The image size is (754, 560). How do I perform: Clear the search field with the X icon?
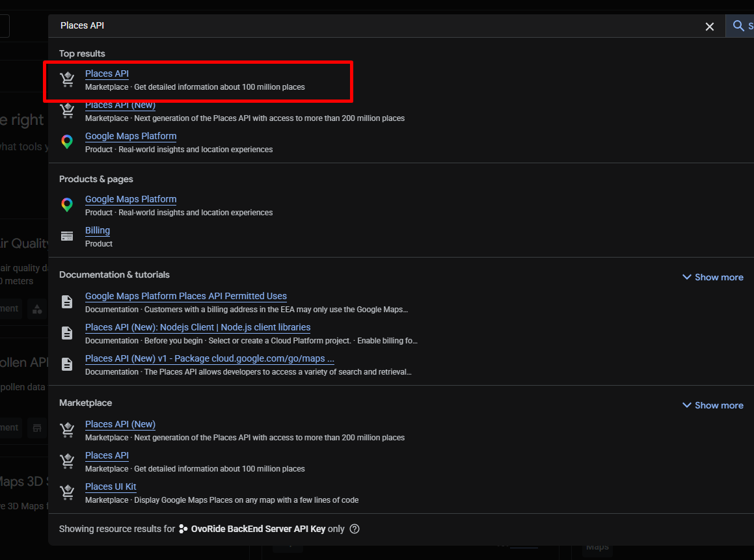click(709, 27)
